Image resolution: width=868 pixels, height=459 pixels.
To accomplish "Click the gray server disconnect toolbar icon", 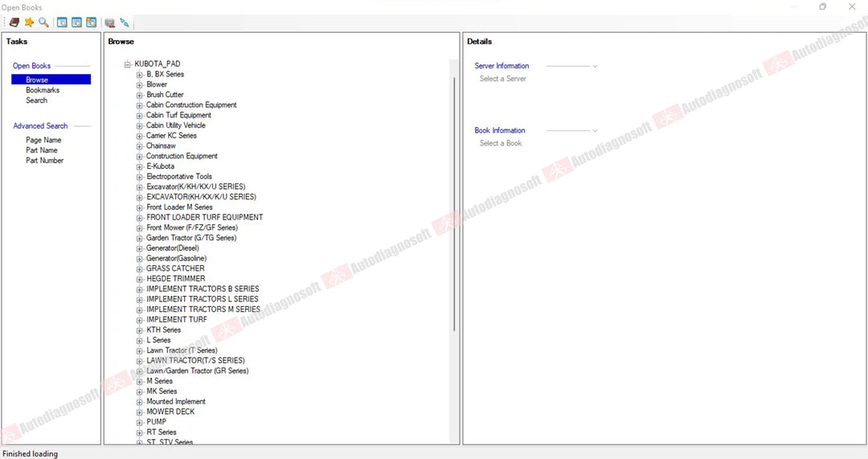I will [x=109, y=23].
